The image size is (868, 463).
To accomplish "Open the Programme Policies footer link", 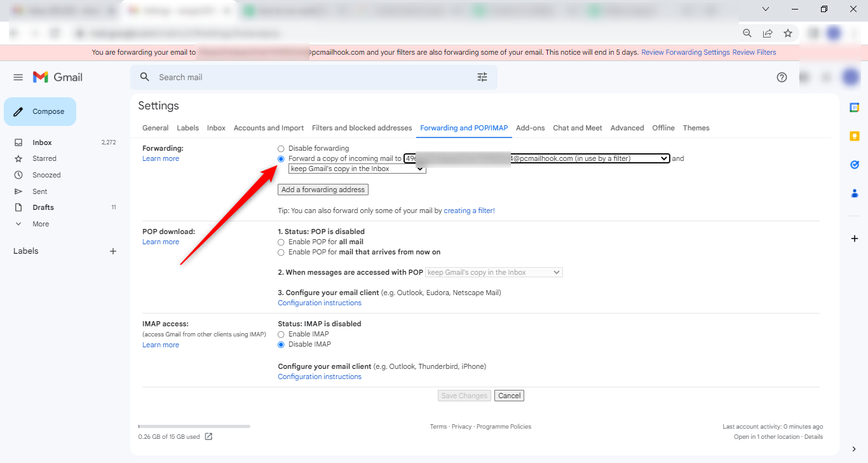I will click(x=504, y=427).
